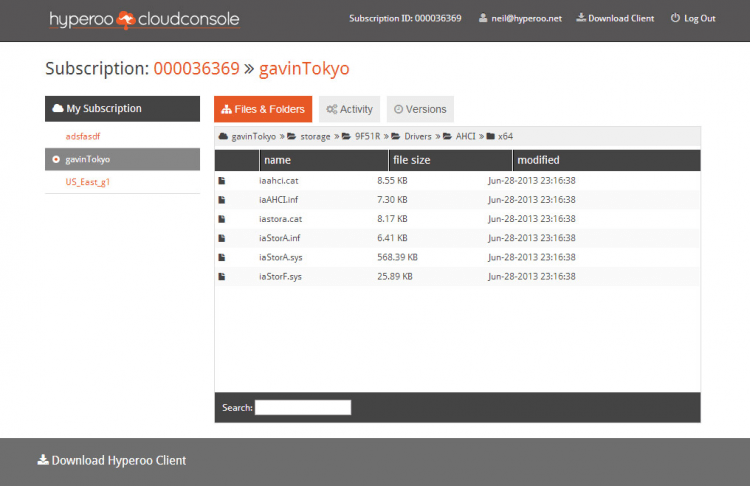Select the gavinTokyo radio indicator in sidebar
The height and width of the screenshot is (486, 750).
[x=56, y=159]
